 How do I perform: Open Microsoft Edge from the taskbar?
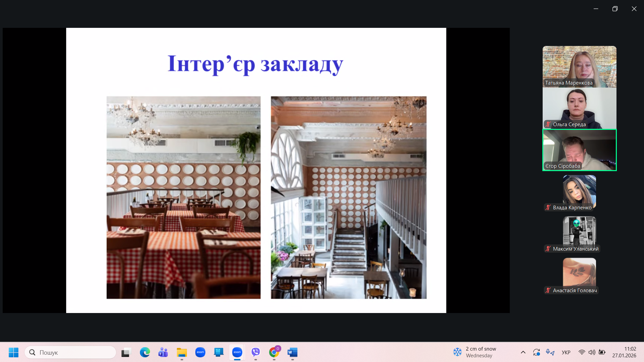(x=145, y=352)
